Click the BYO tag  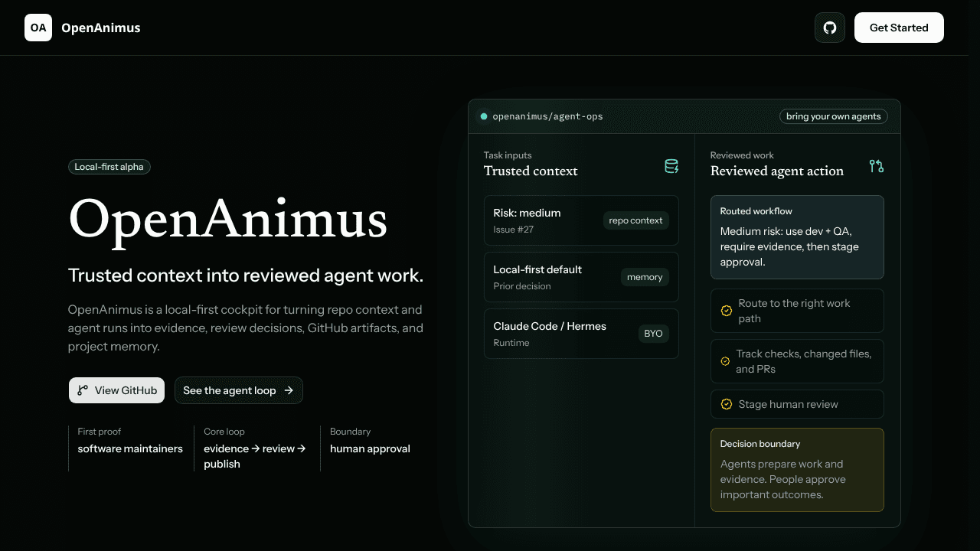coord(653,334)
